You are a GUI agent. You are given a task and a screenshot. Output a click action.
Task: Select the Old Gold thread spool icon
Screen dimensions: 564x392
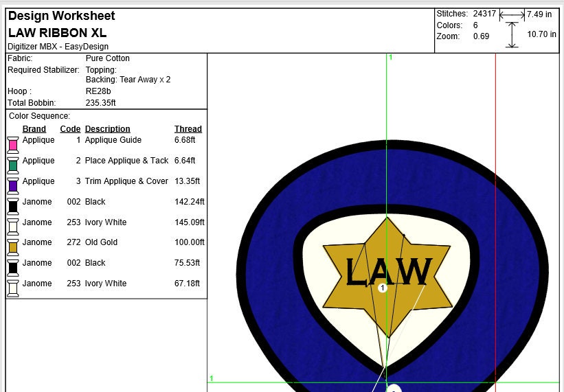tap(12, 247)
